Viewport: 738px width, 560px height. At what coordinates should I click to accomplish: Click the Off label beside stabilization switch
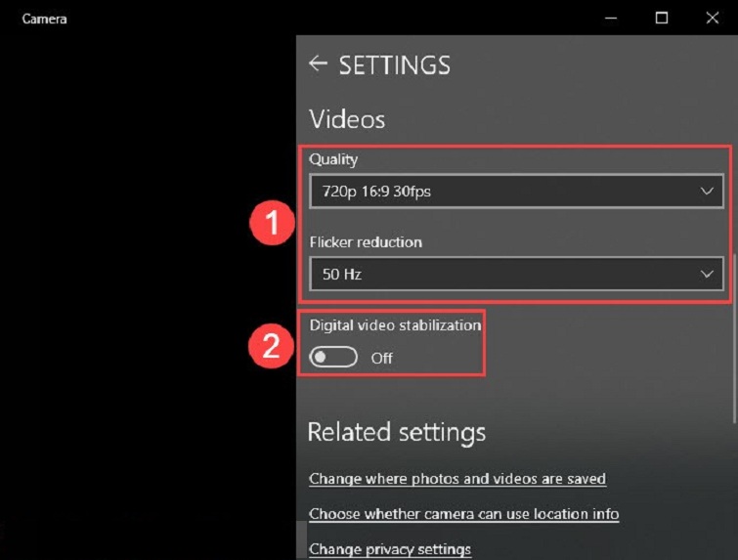point(381,359)
